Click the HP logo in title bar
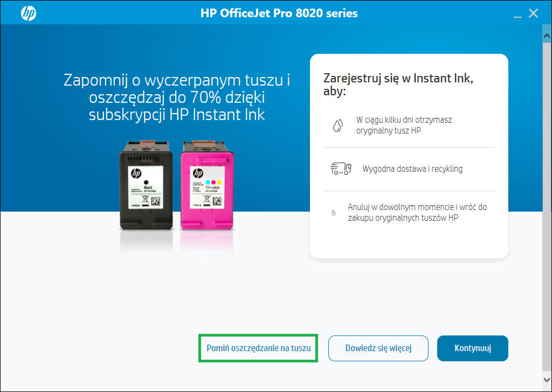The image size is (552, 392). [x=29, y=13]
